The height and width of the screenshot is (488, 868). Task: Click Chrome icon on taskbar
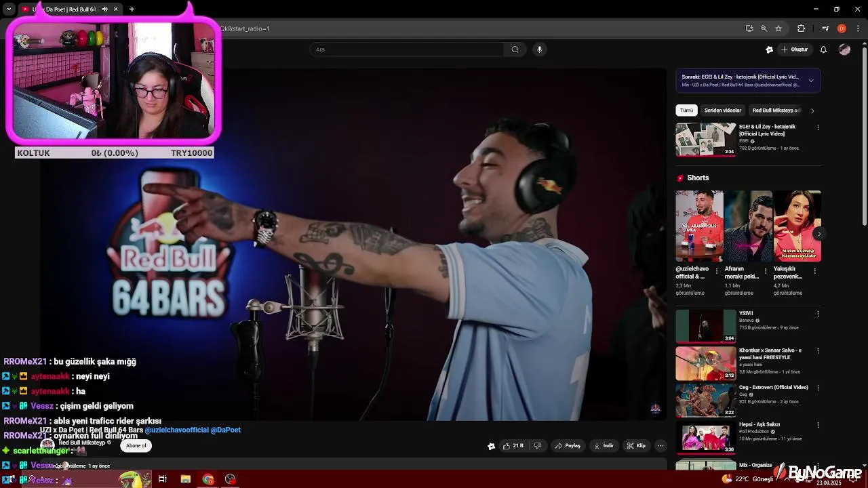tap(208, 479)
